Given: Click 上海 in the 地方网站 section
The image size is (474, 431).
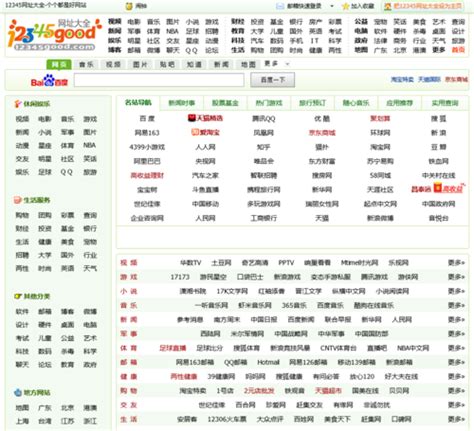Looking at the screenshot, I should (22, 421).
